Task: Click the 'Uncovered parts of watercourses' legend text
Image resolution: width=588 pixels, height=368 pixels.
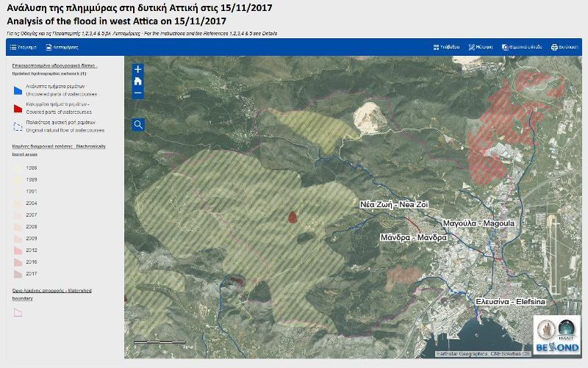Action: [x=62, y=94]
